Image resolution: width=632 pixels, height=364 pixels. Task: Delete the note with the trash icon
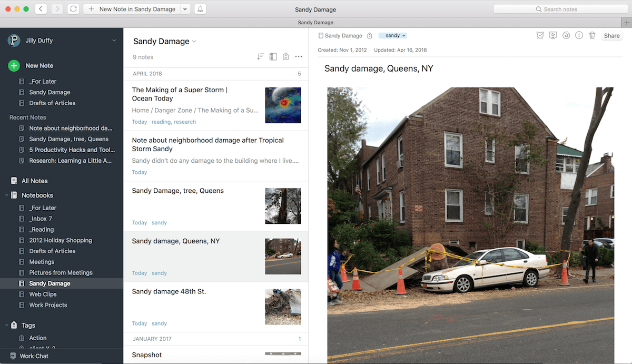pos(592,35)
